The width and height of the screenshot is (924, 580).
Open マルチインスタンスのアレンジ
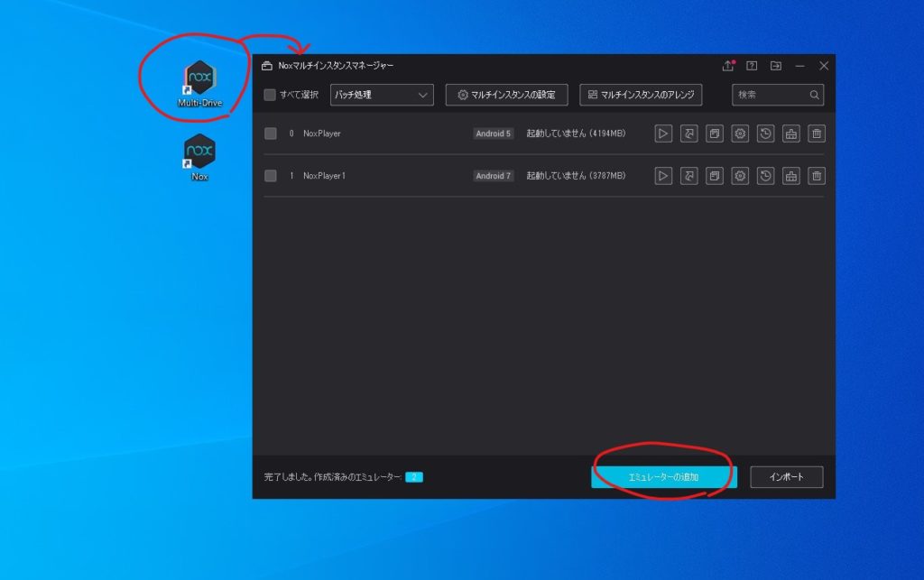[x=642, y=95]
